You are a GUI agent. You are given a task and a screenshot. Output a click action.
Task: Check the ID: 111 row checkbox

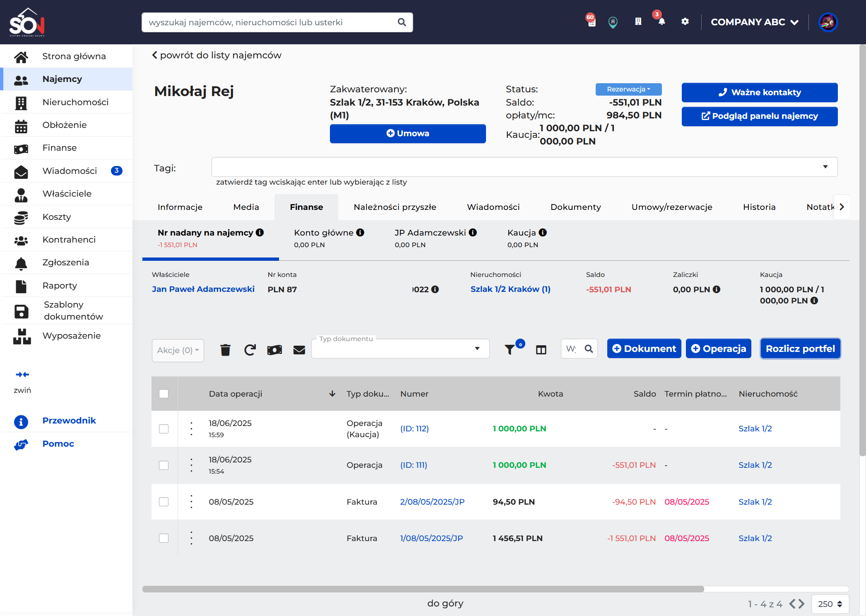pyautogui.click(x=164, y=465)
